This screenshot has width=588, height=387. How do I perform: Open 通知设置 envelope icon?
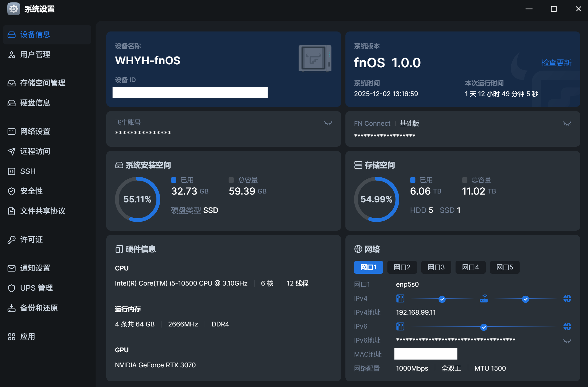12,268
